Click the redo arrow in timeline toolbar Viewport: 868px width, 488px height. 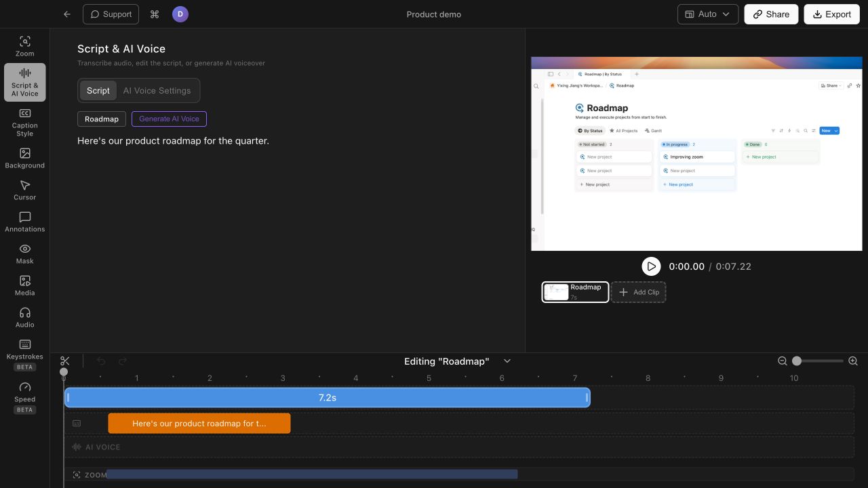tap(123, 361)
